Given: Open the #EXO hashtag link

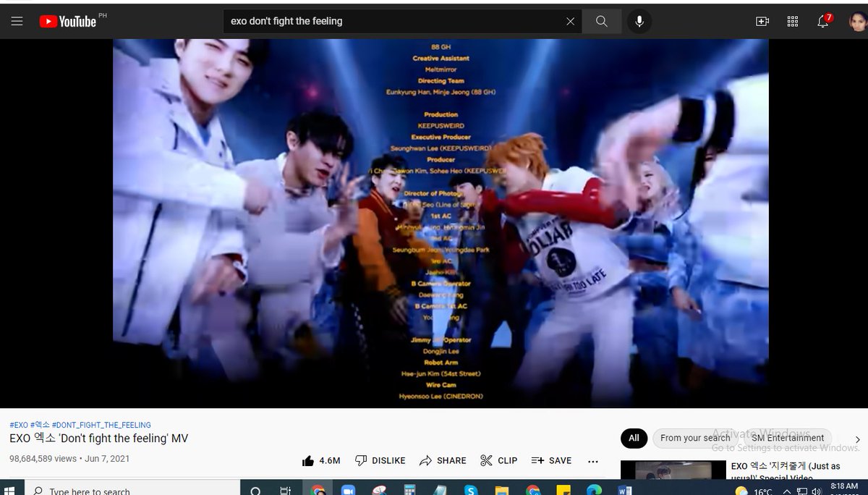Looking at the screenshot, I should [x=19, y=425].
